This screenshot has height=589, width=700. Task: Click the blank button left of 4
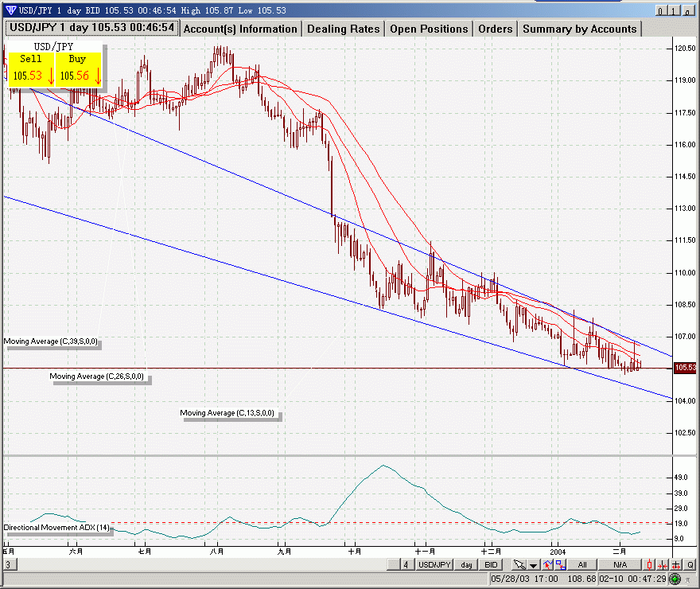tap(393, 565)
